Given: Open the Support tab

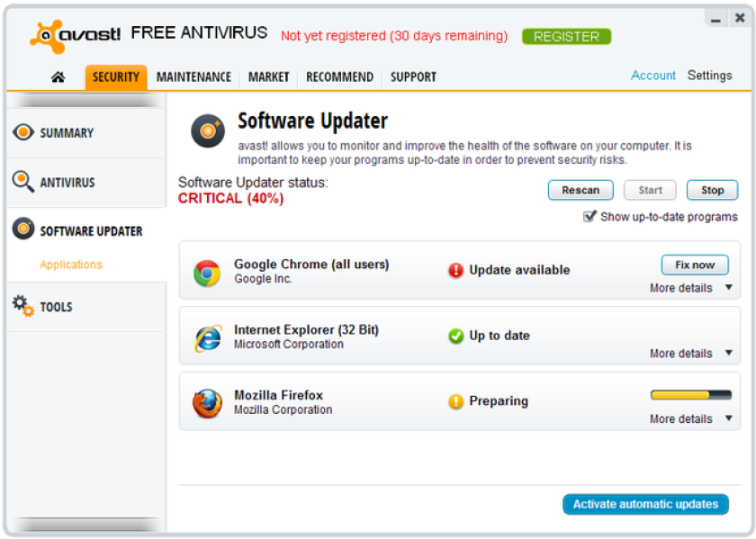Looking at the screenshot, I should (413, 77).
